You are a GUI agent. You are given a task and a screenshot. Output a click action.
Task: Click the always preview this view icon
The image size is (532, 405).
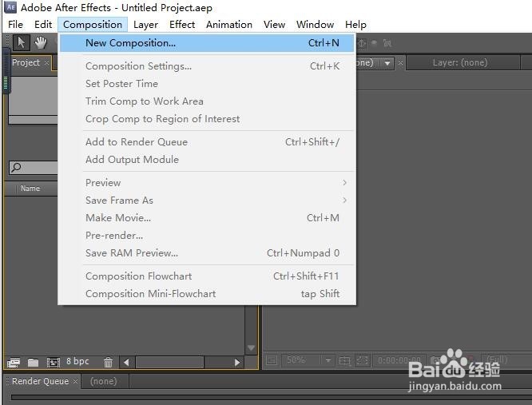(272, 360)
